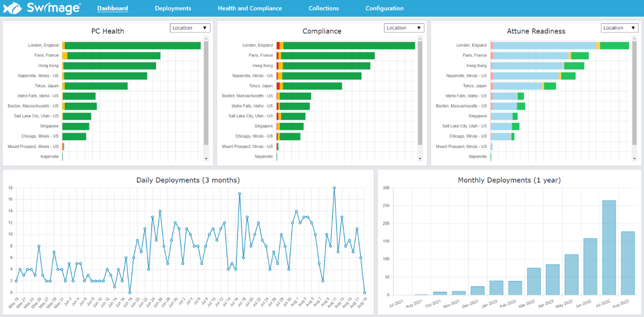Switch to the Deployments tab

point(172,8)
